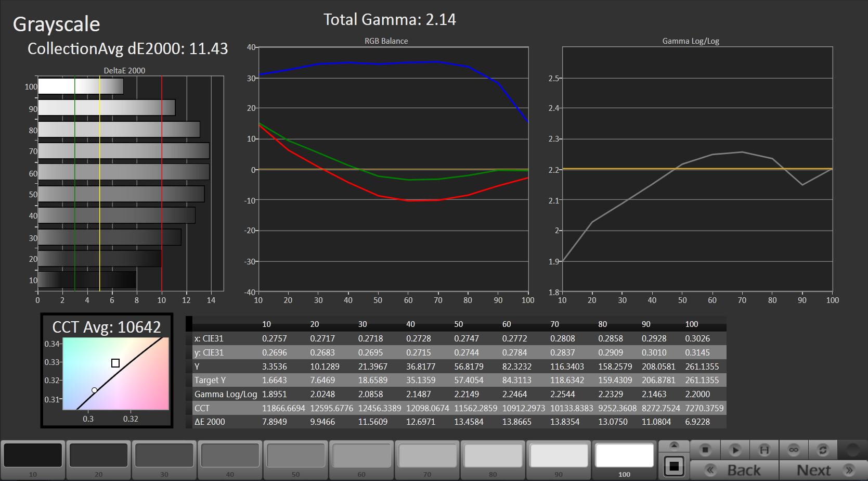Select the 50 percent gray swatch
This screenshot has width=868, height=481.
pyautogui.click(x=296, y=460)
